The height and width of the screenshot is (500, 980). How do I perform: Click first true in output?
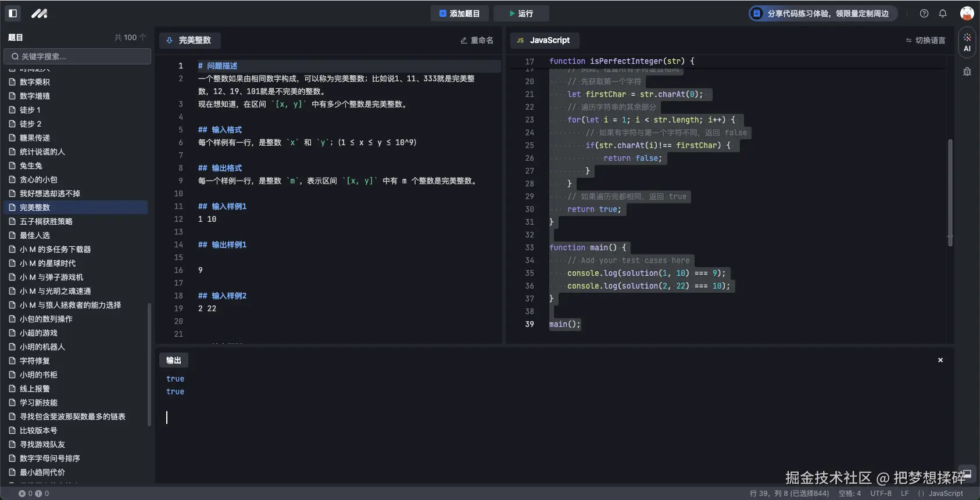[175, 379]
